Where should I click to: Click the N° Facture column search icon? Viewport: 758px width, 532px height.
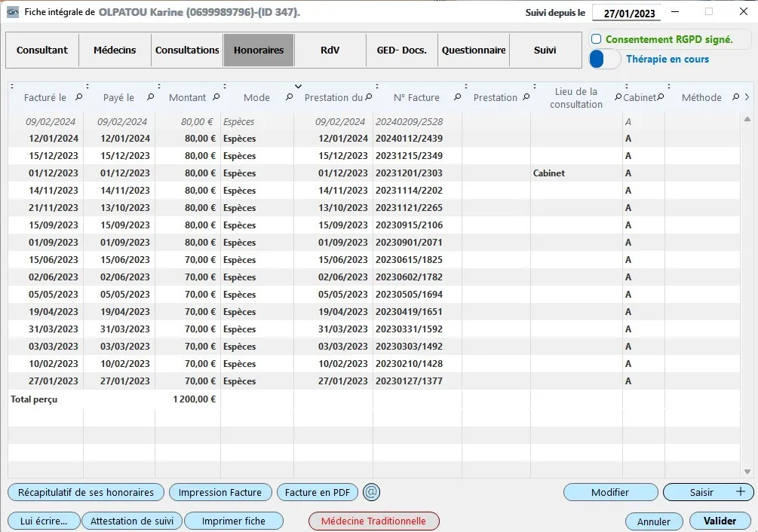pyautogui.click(x=457, y=97)
